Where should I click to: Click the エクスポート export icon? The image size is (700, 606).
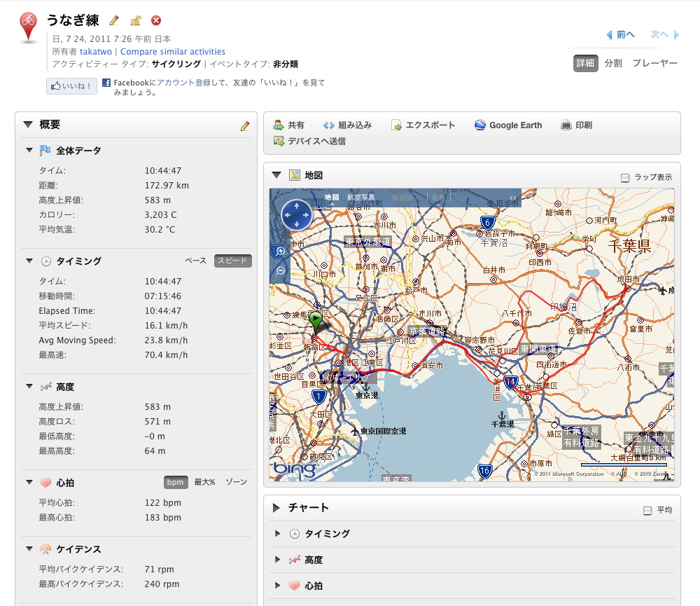click(396, 125)
